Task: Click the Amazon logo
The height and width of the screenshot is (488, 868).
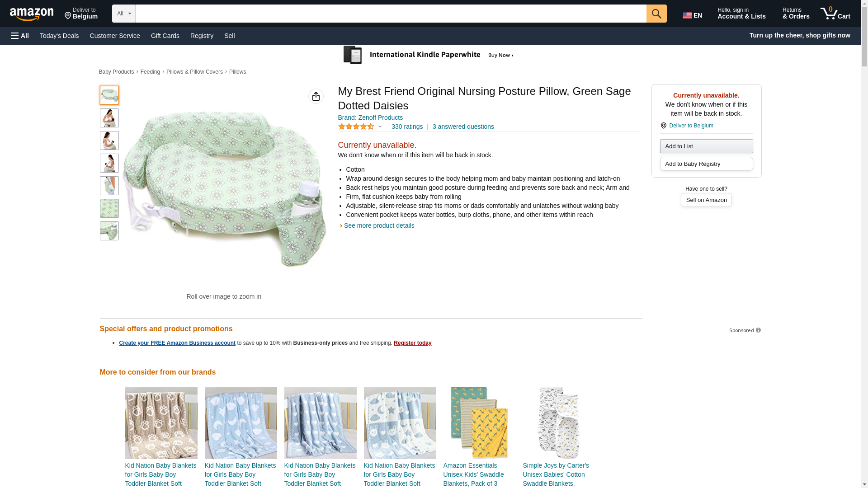Action: [32, 14]
